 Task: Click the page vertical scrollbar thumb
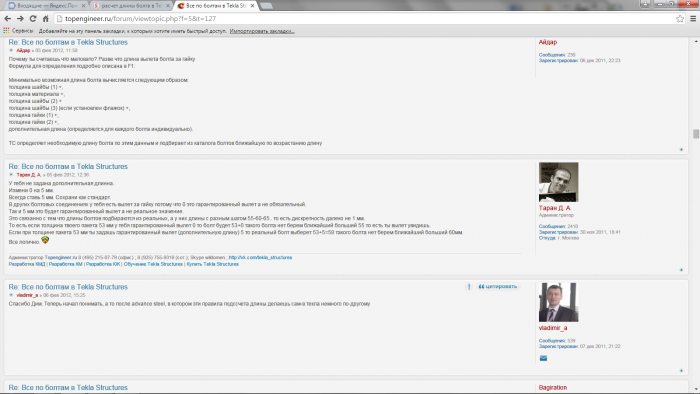(x=696, y=134)
